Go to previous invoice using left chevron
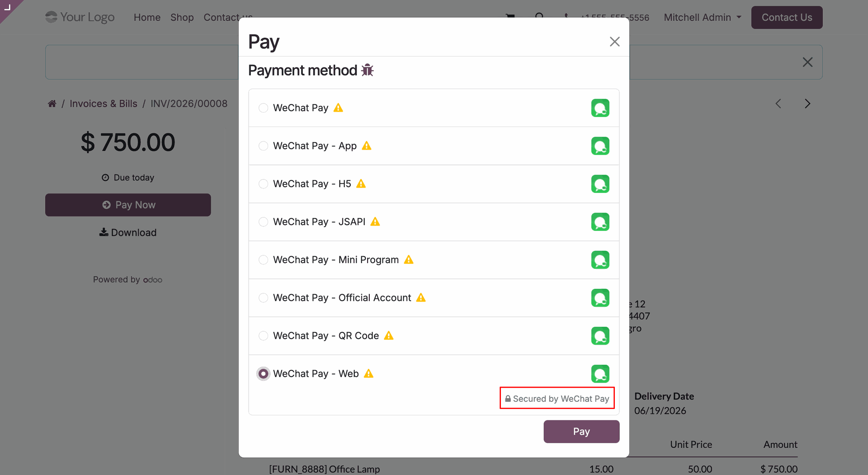 click(x=778, y=103)
